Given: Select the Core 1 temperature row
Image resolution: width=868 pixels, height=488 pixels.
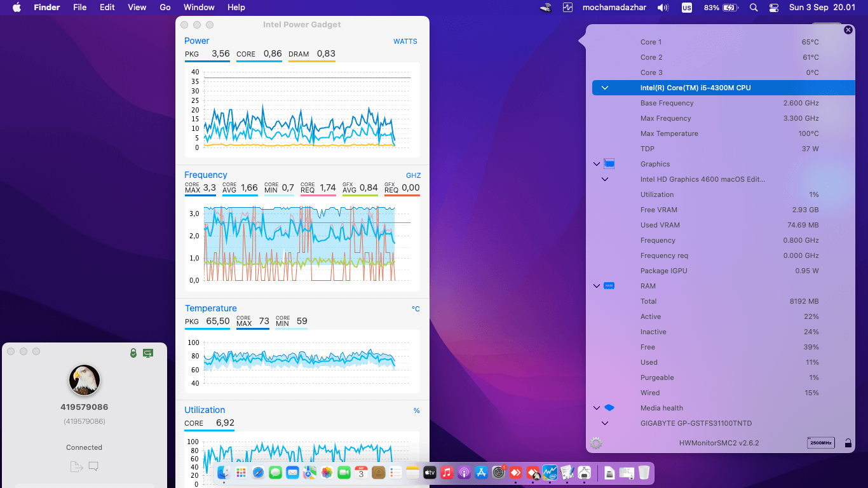Looking at the screenshot, I should pyautogui.click(x=724, y=42).
